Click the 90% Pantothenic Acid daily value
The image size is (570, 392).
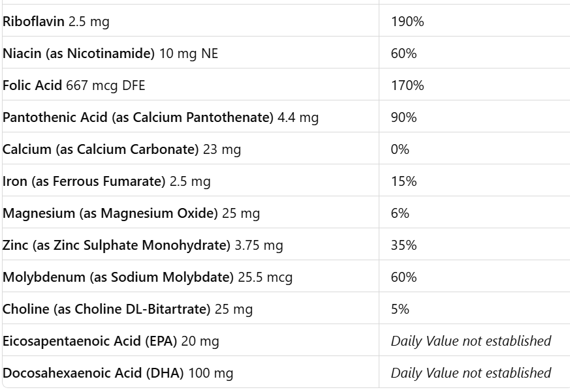click(x=404, y=117)
